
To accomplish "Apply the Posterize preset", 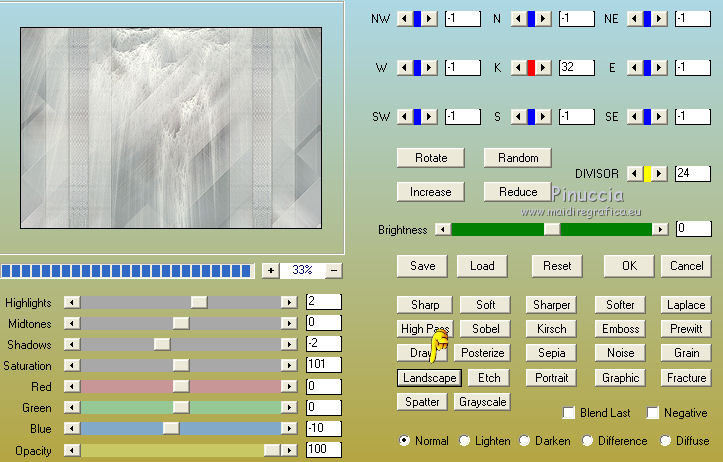I will [482, 353].
